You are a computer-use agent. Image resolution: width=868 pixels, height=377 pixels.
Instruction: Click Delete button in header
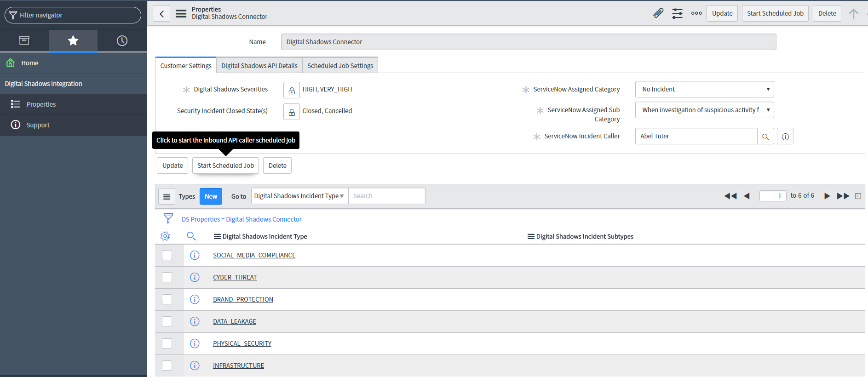coord(827,13)
